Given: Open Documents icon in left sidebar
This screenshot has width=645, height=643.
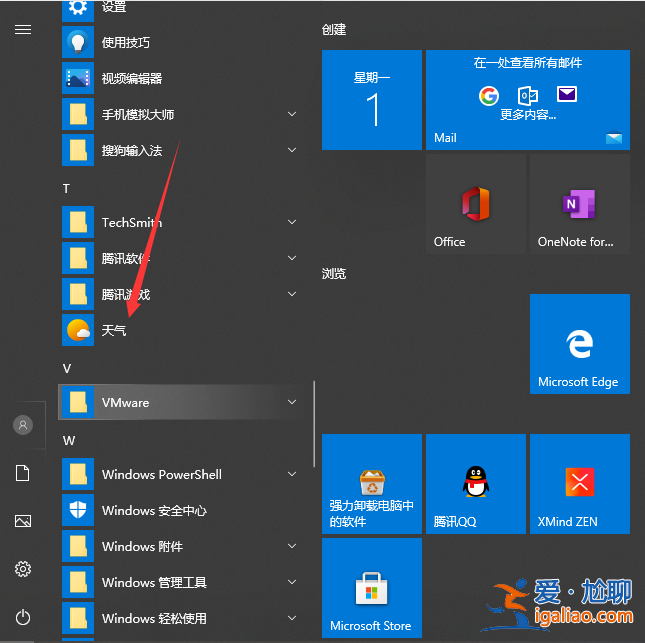Looking at the screenshot, I should coord(23,473).
